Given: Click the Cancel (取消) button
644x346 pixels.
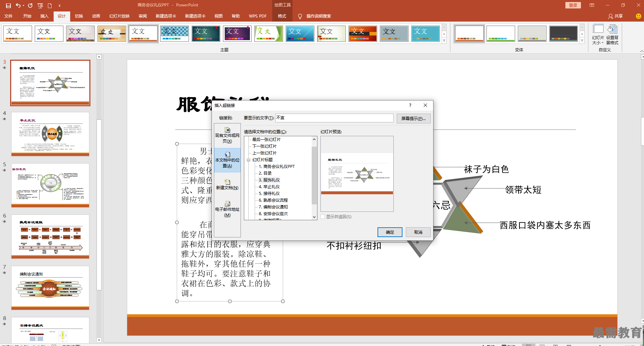Looking at the screenshot, I should coord(418,232).
